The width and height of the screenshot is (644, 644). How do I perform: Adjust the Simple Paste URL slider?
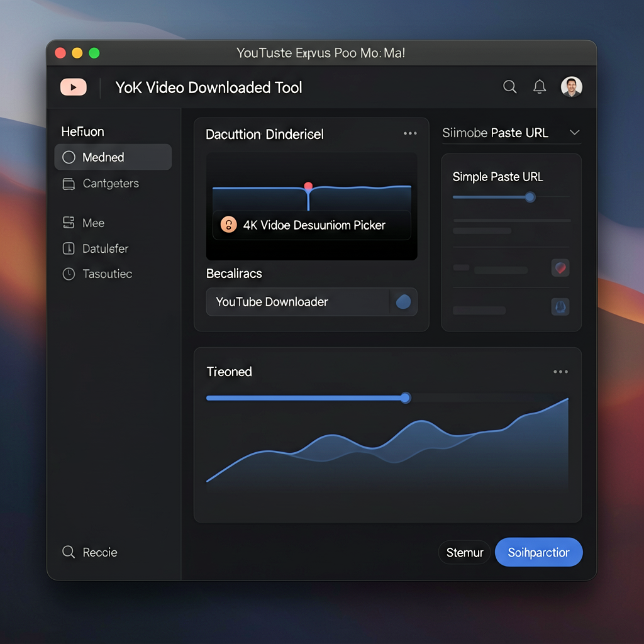click(x=530, y=197)
